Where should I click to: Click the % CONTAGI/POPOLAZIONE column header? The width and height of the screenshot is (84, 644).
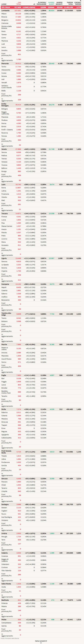click(x=41, y=3)
